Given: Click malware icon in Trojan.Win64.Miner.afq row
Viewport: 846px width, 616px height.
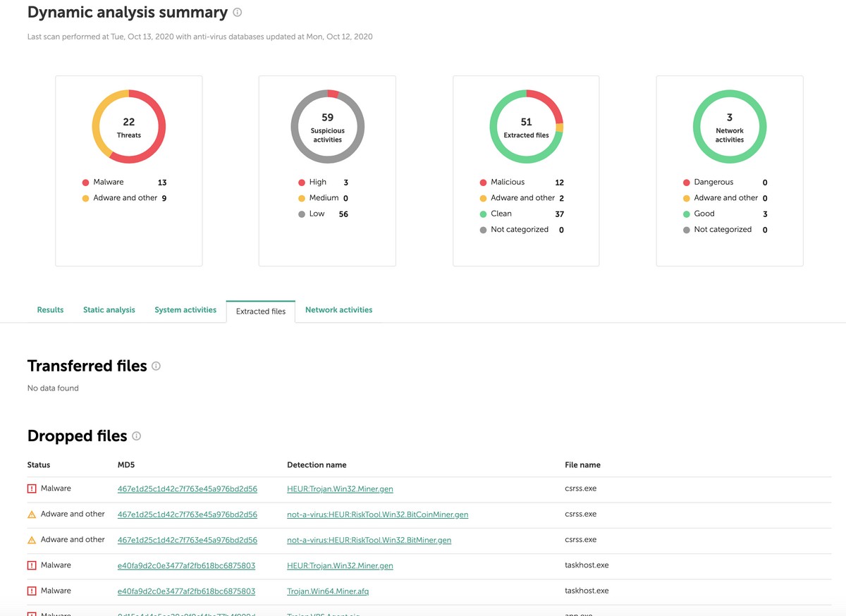Looking at the screenshot, I should pyautogui.click(x=32, y=591).
